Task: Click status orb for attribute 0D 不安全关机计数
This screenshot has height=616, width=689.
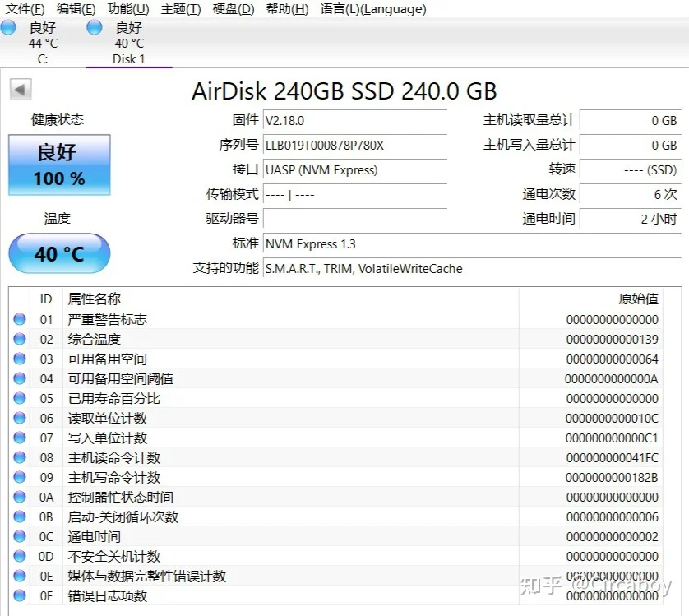Action: (x=20, y=556)
